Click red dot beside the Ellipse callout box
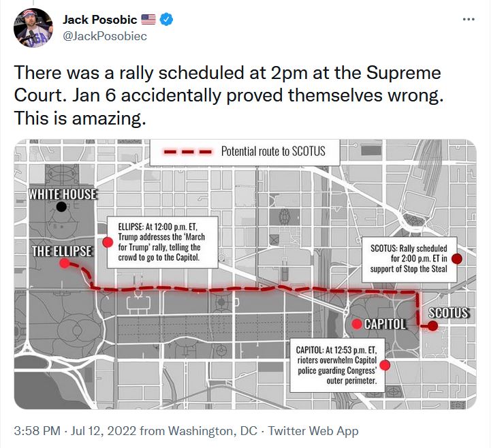 click(107, 242)
